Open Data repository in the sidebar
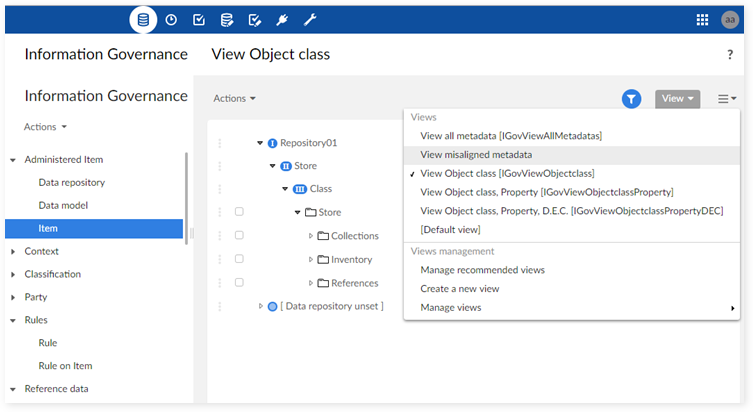The height and width of the screenshot is (412, 753). tap(71, 183)
